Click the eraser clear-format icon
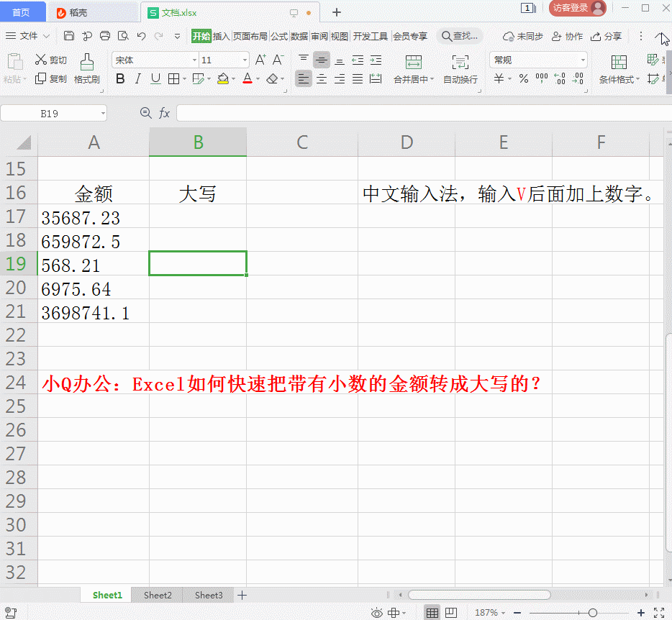 pos(272,79)
